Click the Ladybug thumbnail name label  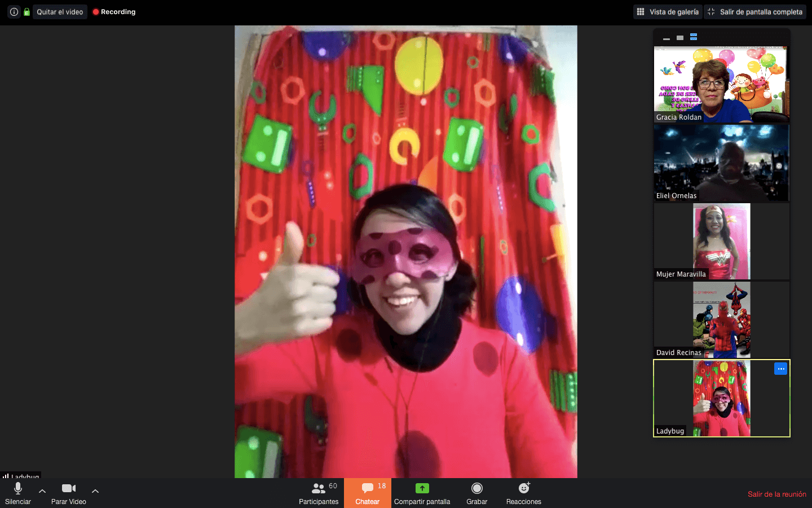tap(670, 431)
